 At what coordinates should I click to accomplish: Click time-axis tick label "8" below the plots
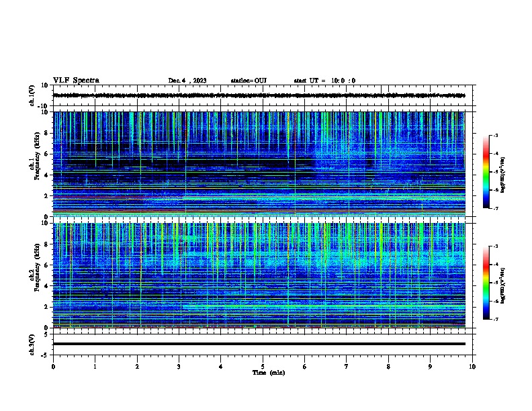pos(388,367)
